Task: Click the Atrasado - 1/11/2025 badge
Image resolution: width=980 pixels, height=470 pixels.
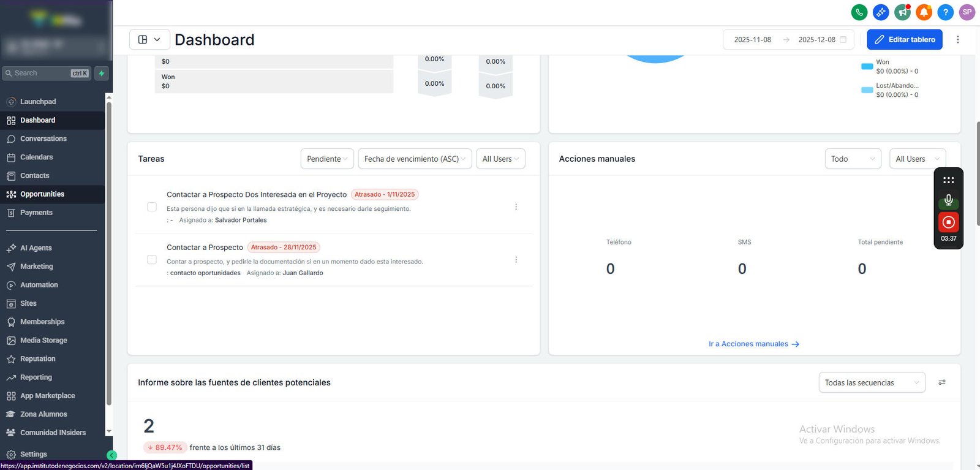Action: tap(385, 194)
